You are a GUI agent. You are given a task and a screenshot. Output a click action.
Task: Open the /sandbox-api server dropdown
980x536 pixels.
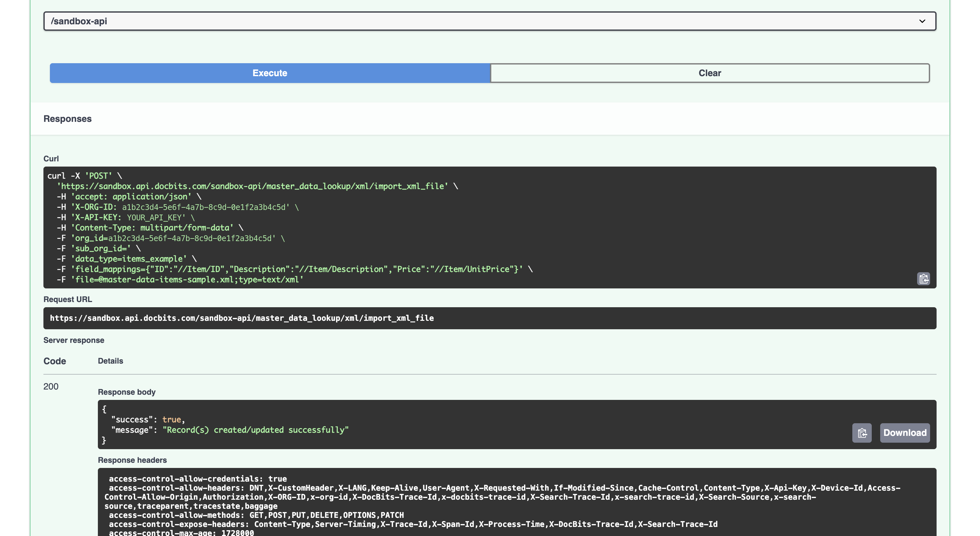click(490, 21)
